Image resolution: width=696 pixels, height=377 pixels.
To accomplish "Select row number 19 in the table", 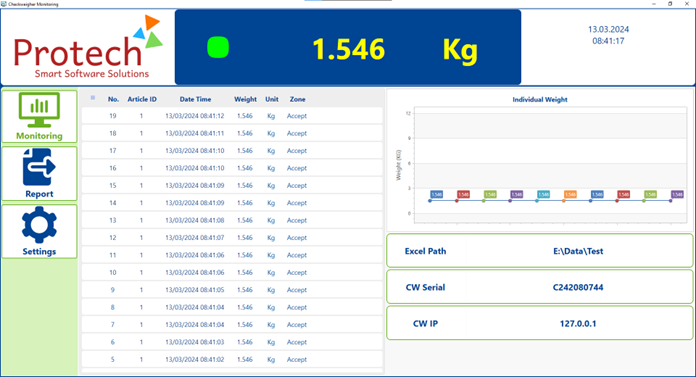I will tap(232, 116).
